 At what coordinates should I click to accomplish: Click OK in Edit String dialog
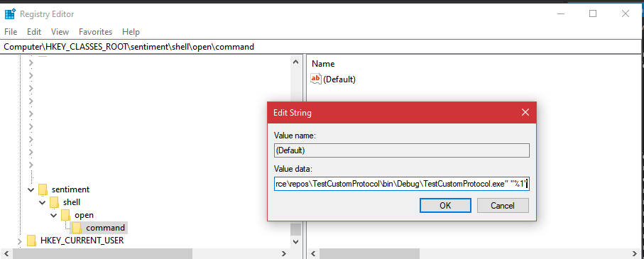[x=445, y=206]
